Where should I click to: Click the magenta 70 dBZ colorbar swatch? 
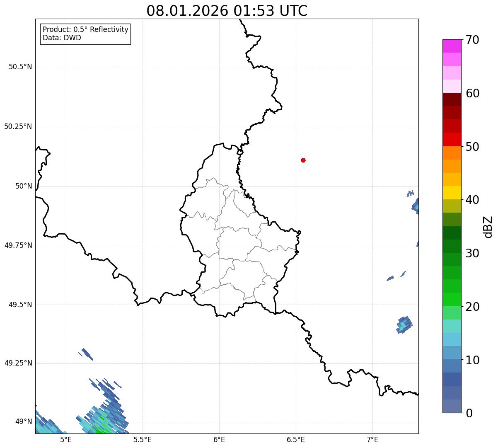452,46
